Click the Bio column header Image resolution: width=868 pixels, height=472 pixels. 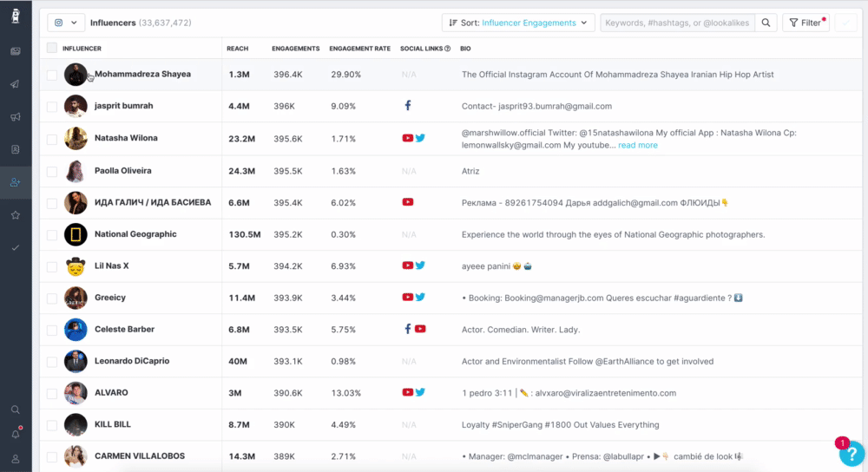tap(465, 49)
